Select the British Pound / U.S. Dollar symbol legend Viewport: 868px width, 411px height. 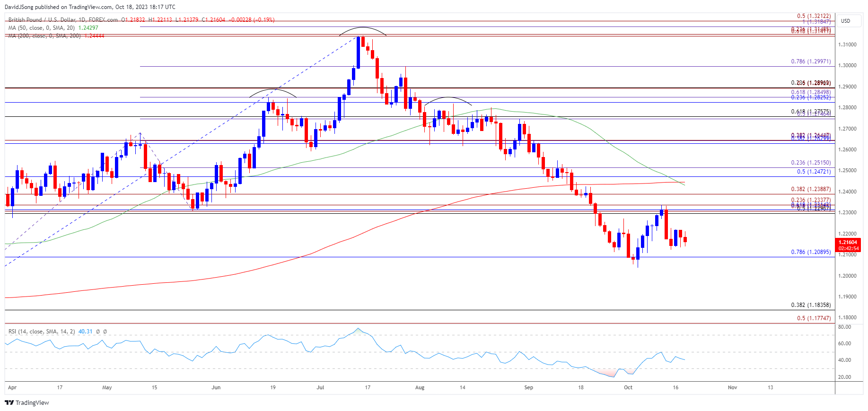point(63,20)
